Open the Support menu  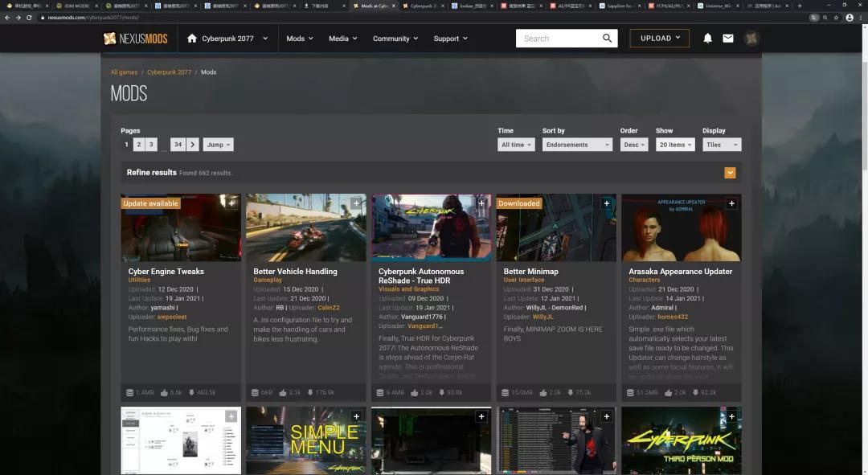point(450,39)
